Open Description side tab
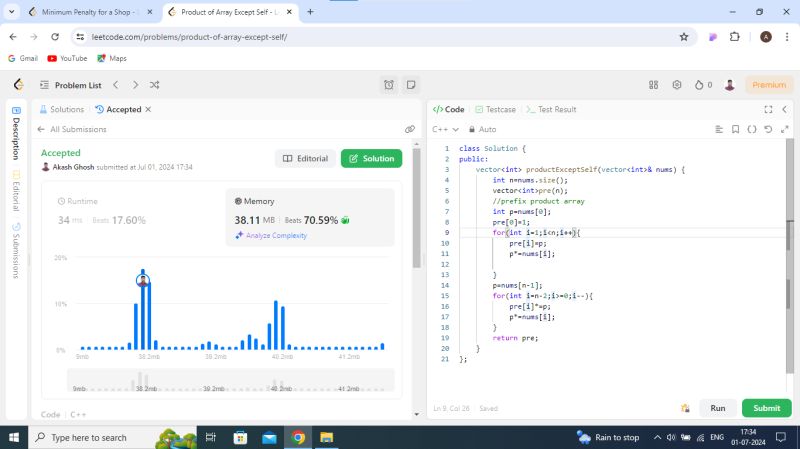Image resolution: width=800 pixels, height=449 pixels. pyautogui.click(x=16, y=133)
